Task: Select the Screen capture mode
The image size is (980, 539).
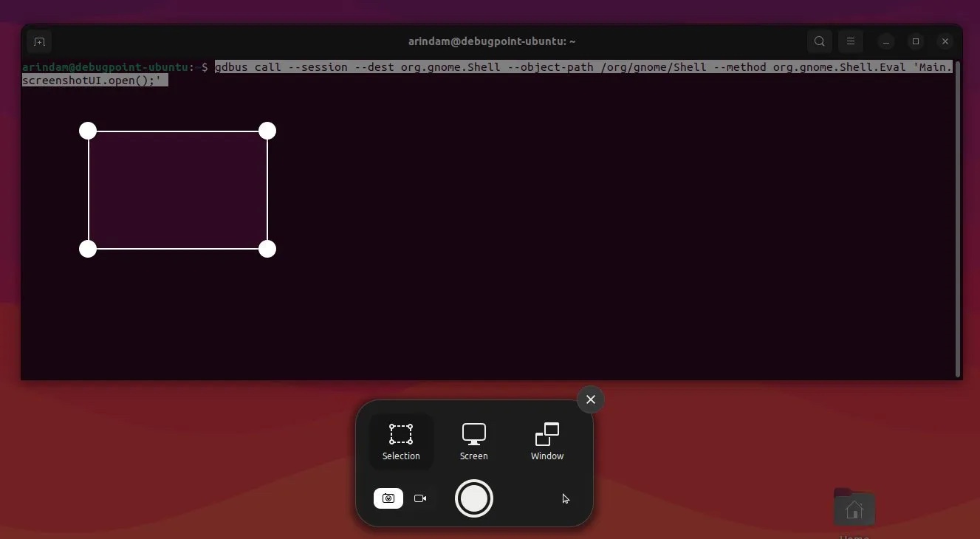Action: click(x=473, y=441)
